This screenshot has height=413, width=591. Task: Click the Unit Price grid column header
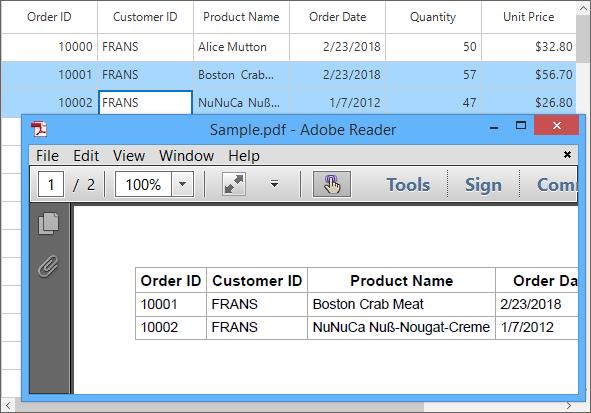click(x=529, y=17)
